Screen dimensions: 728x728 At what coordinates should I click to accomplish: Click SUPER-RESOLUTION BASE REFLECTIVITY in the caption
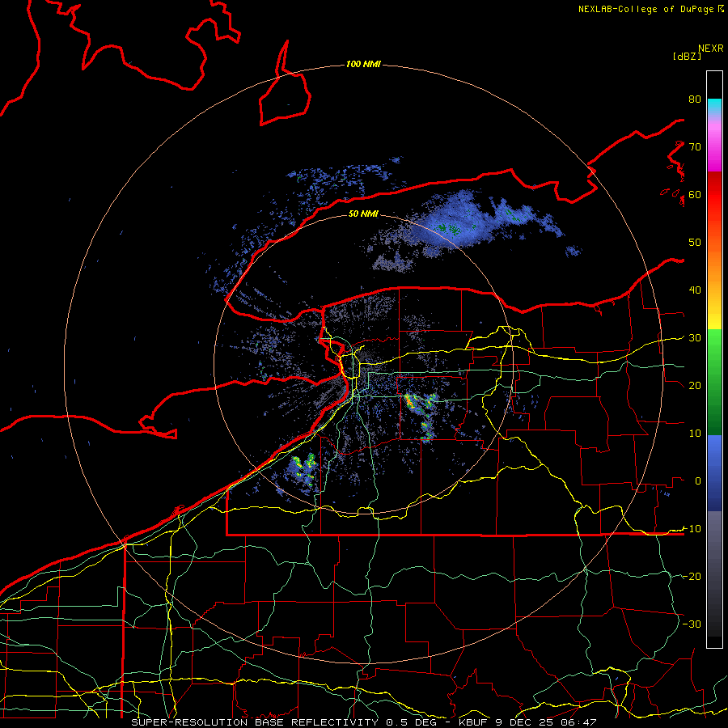(x=255, y=722)
